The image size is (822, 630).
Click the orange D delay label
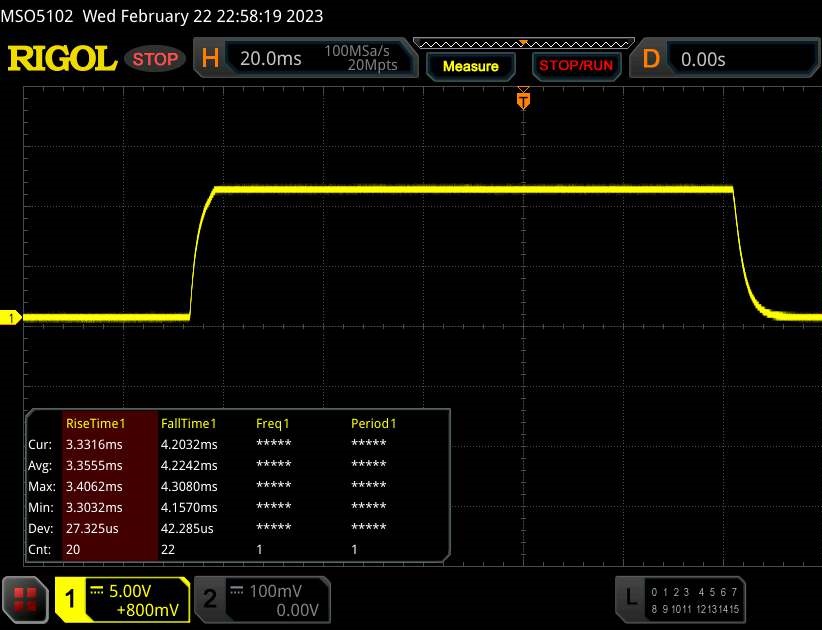coord(651,58)
